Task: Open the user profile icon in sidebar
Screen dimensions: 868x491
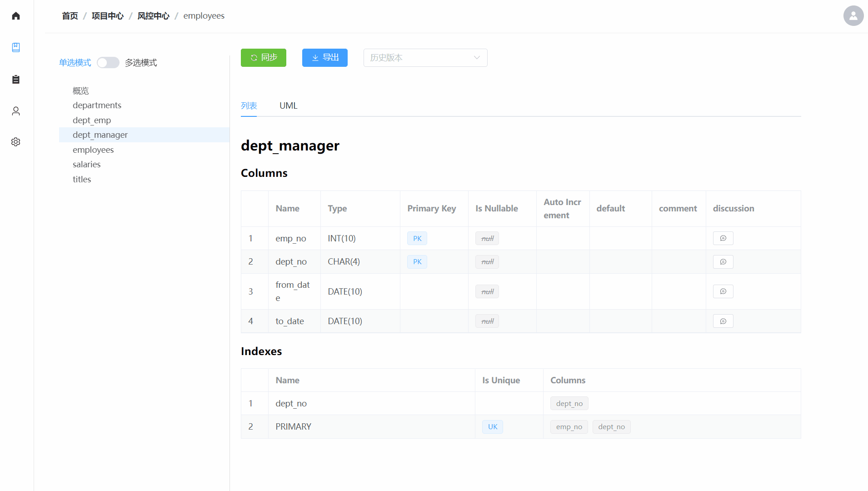Action: tap(16, 111)
